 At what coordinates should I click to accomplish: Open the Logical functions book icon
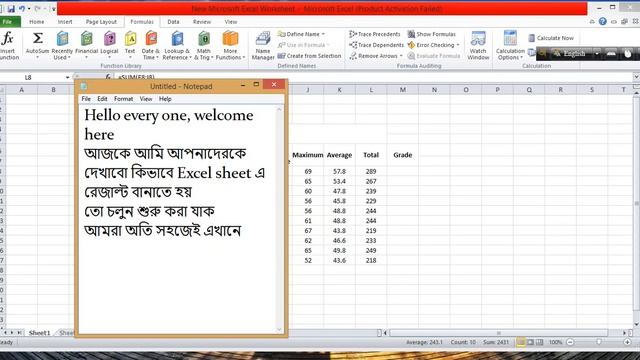(109, 38)
